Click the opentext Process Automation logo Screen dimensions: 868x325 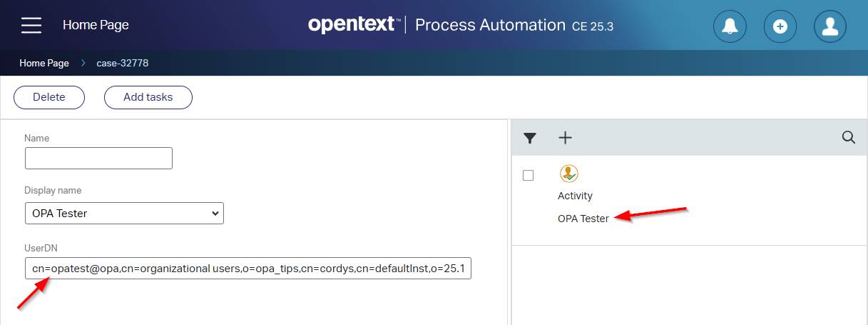[460, 25]
